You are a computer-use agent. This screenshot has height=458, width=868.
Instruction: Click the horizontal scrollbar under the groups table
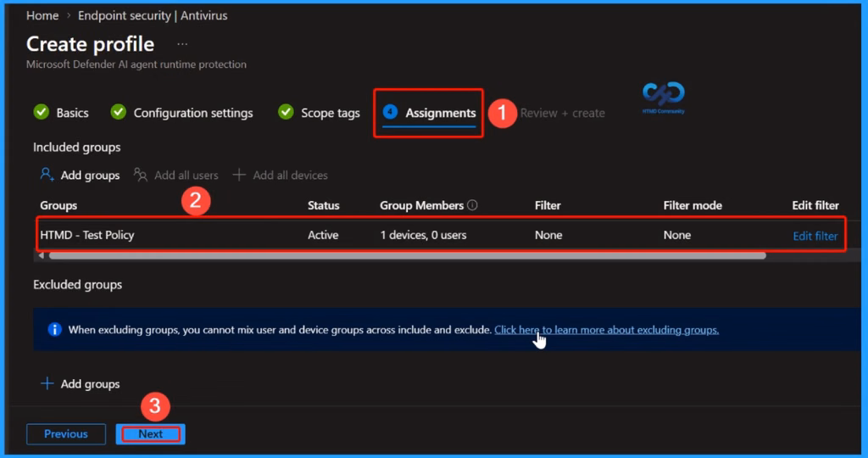408,256
